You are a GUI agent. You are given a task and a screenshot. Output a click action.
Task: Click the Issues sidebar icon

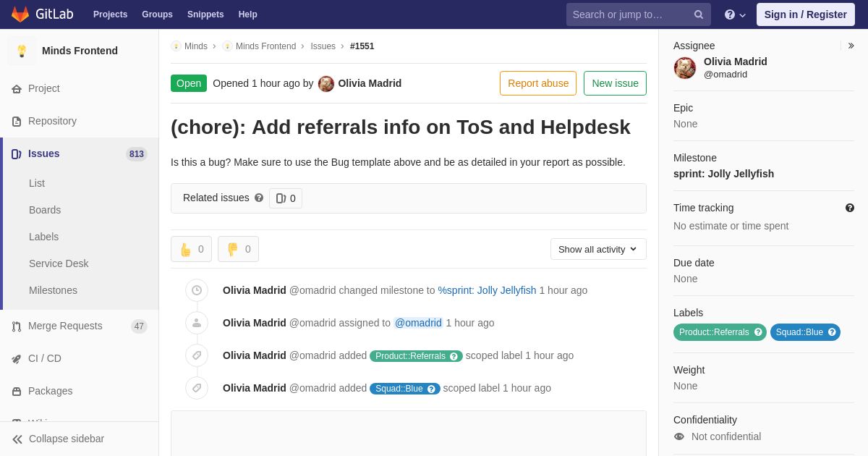tap(17, 153)
